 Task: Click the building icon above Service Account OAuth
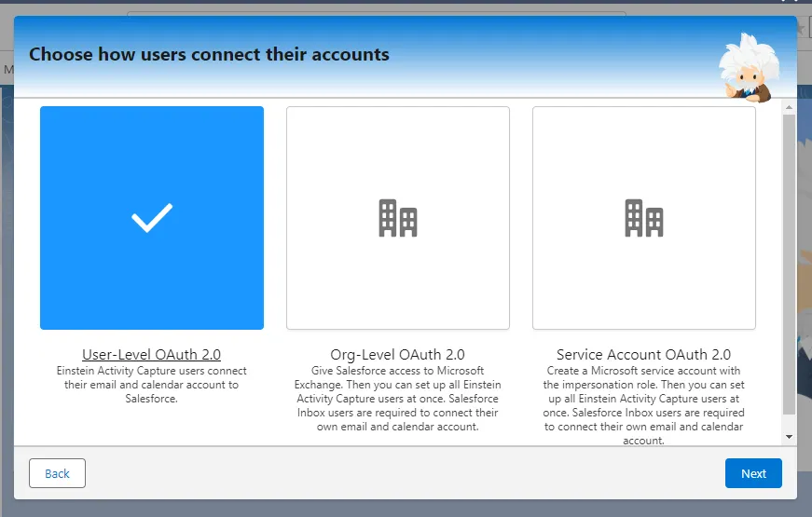644,218
